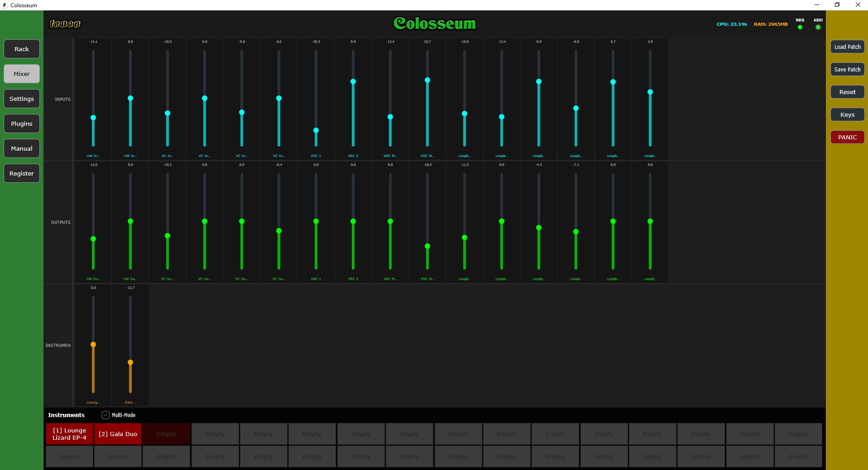Open the Keys panel

click(847, 115)
